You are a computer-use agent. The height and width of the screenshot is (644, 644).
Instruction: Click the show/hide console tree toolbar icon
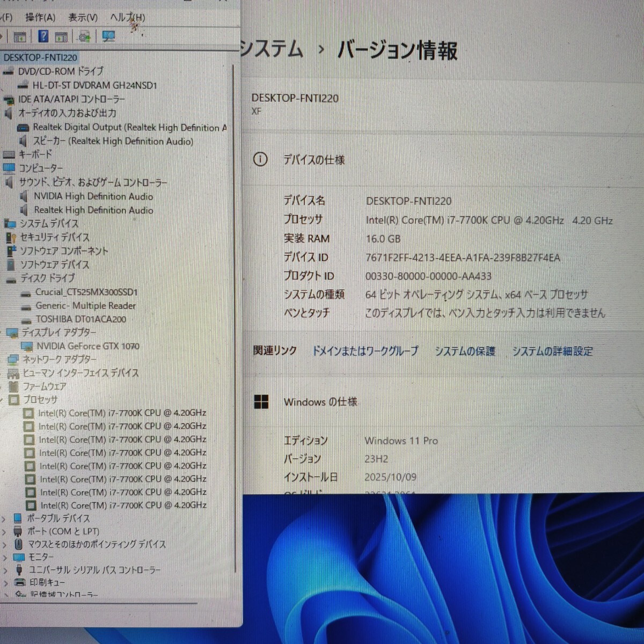point(20,37)
